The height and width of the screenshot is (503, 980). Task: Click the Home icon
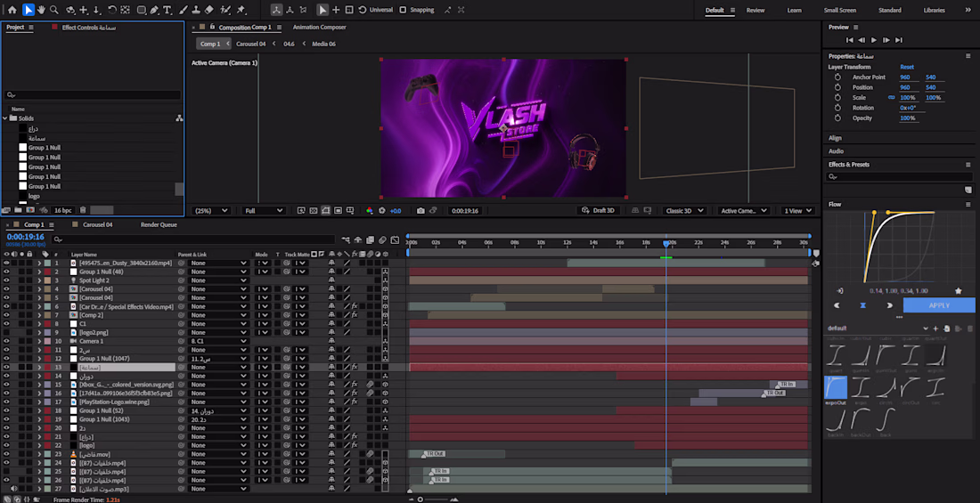tap(12, 10)
